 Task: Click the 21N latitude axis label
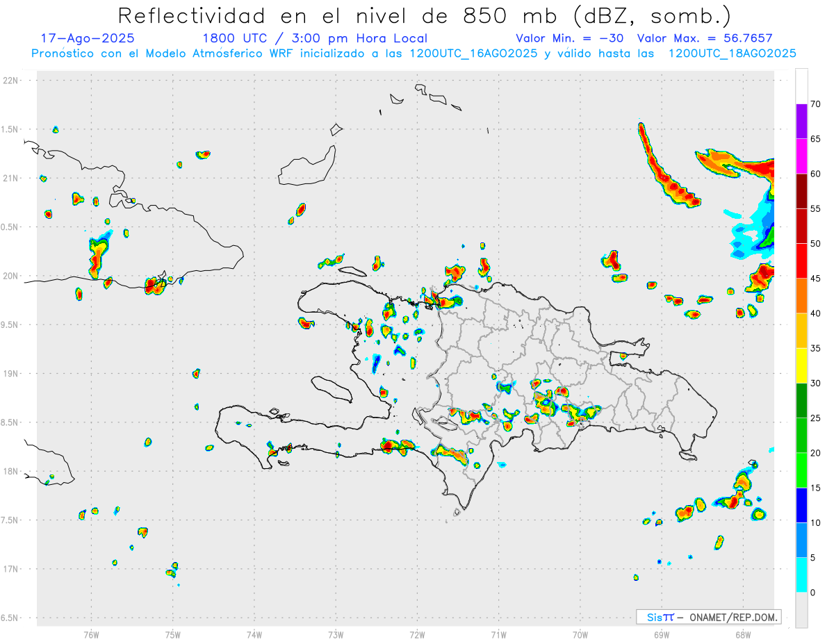[x=10, y=178]
